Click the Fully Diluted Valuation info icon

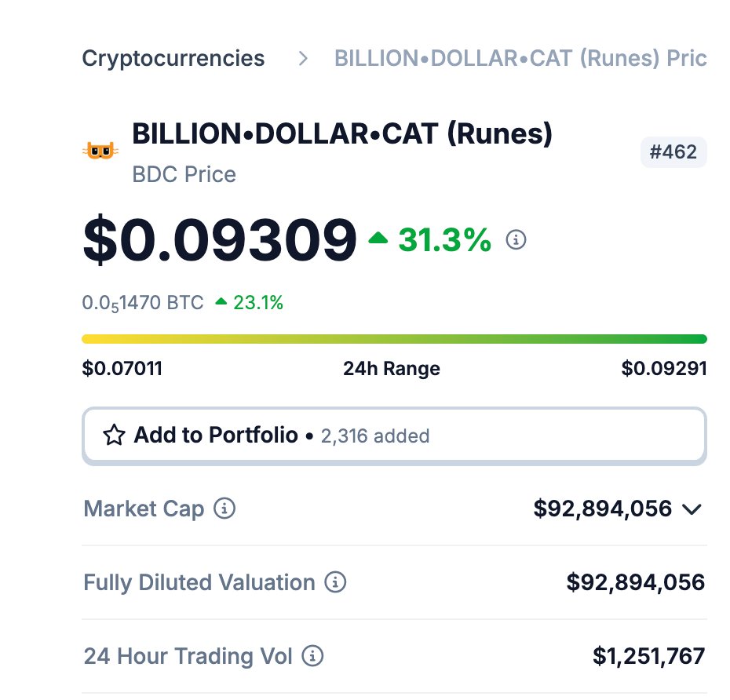click(335, 582)
